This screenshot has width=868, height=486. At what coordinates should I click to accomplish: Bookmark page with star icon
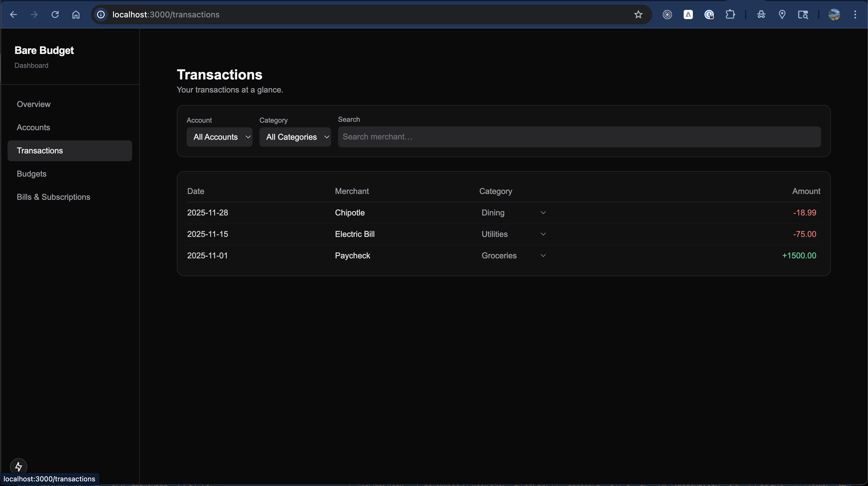pyautogui.click(x=638, y=14)
